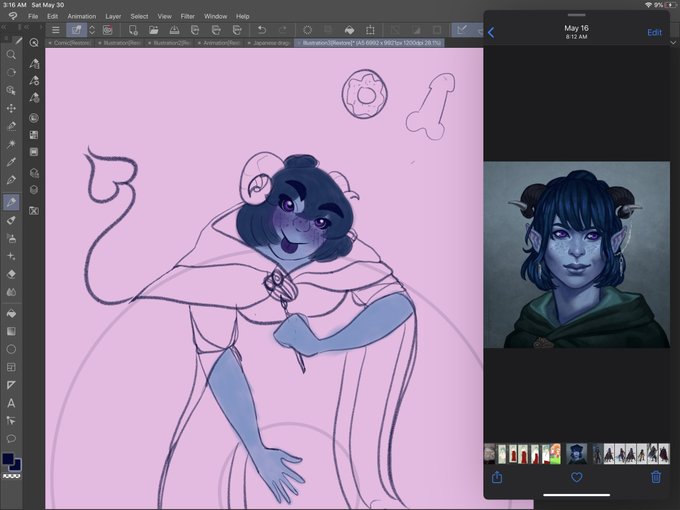680x510 pixels.
Task: Click the Fill icon in command bar
Action: pos(349,30)
